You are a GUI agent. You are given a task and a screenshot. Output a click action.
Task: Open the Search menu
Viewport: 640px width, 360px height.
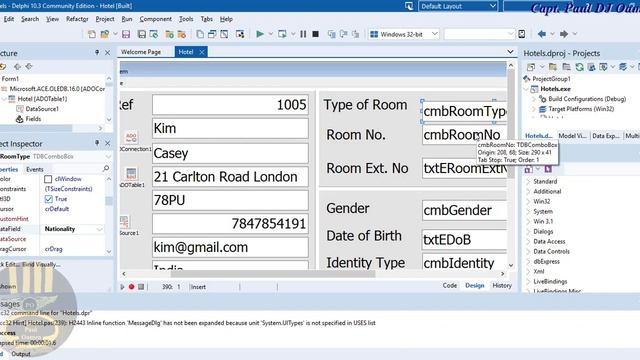point(30,19)
